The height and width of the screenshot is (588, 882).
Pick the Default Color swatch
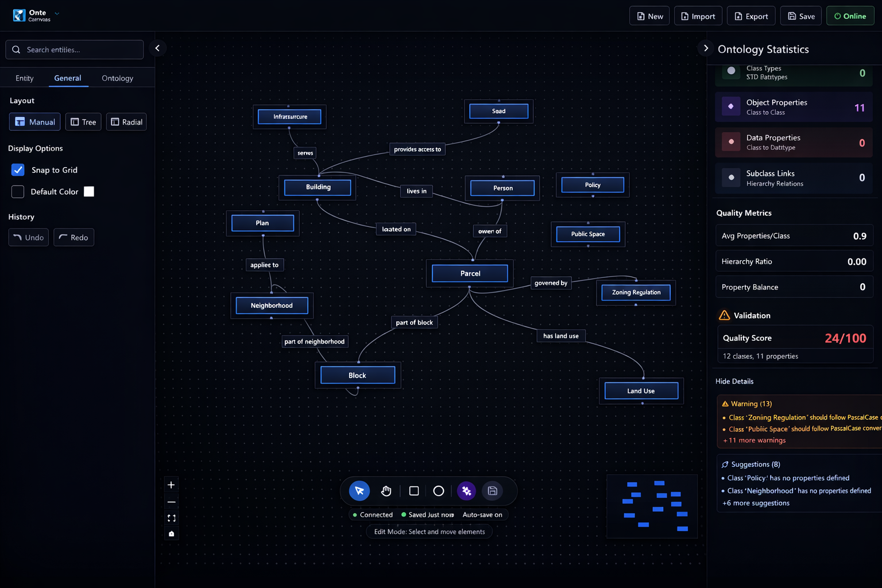coord(88,191)
